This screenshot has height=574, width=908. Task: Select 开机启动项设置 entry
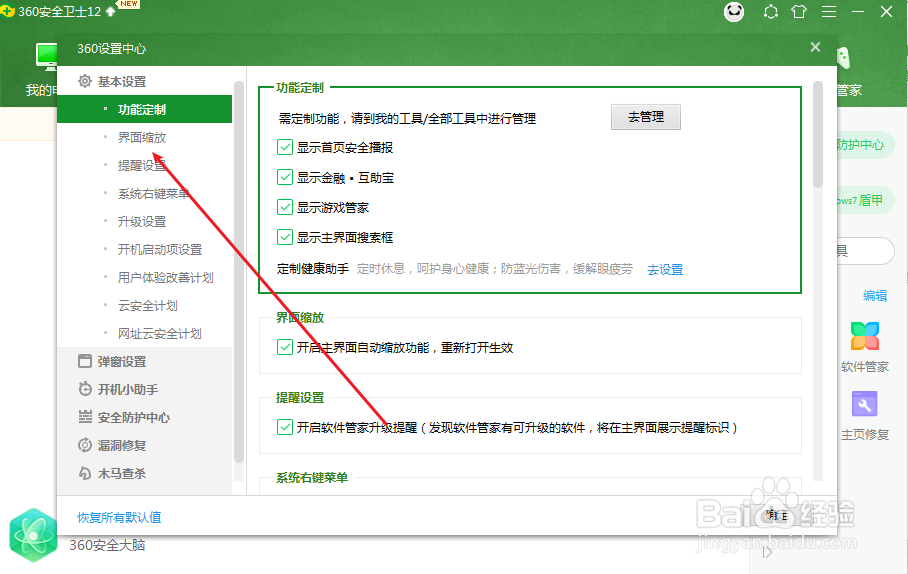click(x=160, y=250)
